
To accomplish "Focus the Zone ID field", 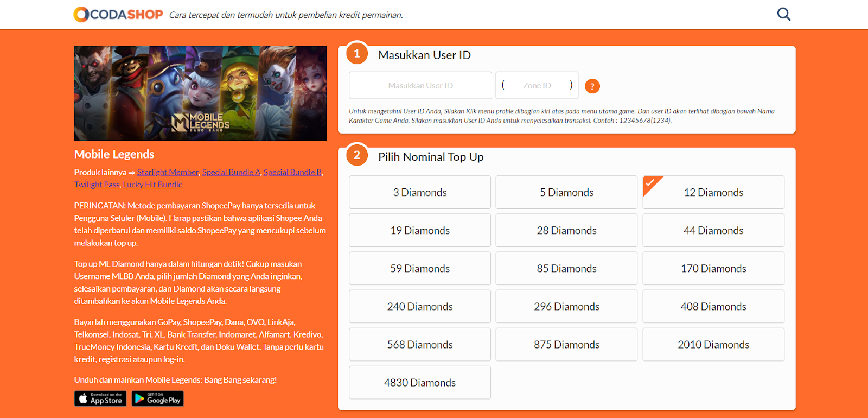I will (x=537, y=85).
